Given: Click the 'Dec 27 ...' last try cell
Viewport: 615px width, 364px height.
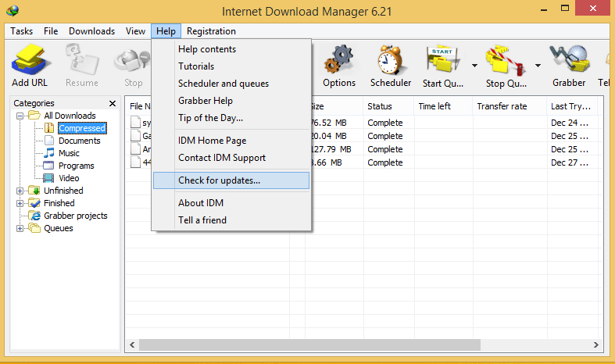Looking at the screenshot, I should pos(570,162).
